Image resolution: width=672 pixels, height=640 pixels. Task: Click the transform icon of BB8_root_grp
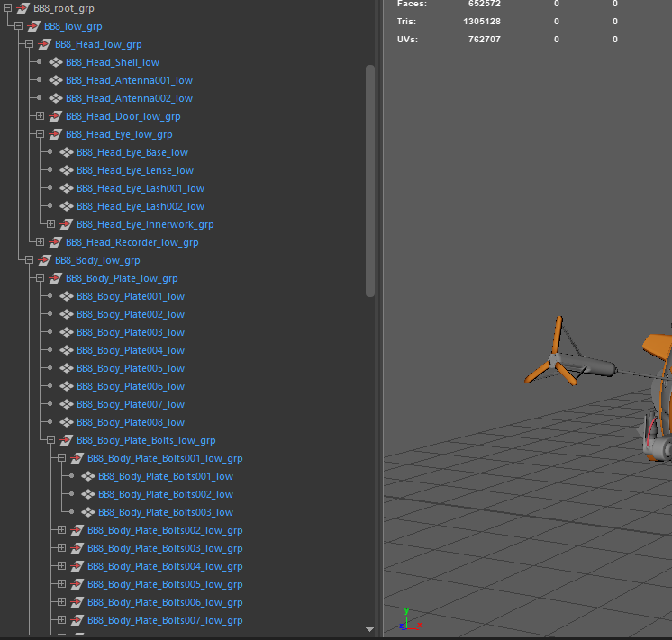23,8
